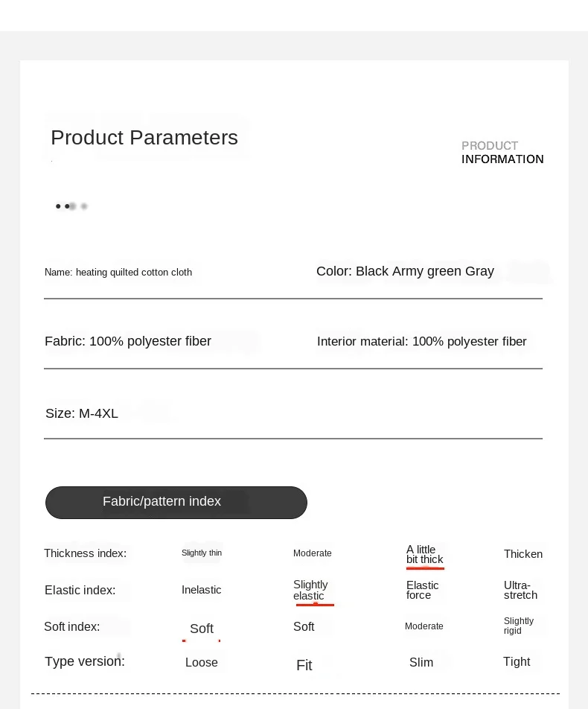
Task: Select 'Slightly rigid' in the Soft index row
Action: (x=518, y=626)
